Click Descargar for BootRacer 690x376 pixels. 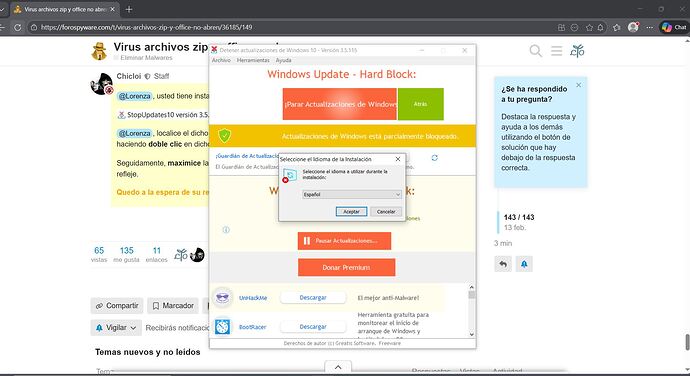(x=313, y=327)
